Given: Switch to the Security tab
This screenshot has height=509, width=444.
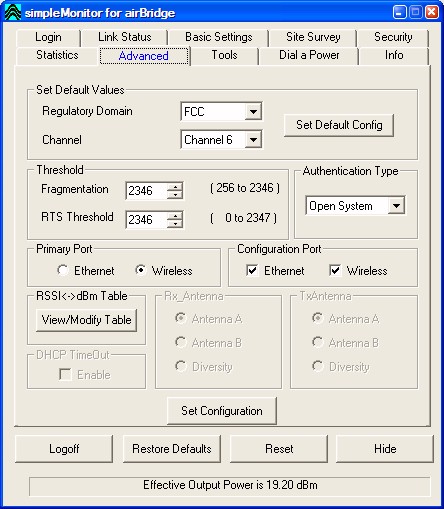Looking at the screenshot, I should click(x=393, y=37).
